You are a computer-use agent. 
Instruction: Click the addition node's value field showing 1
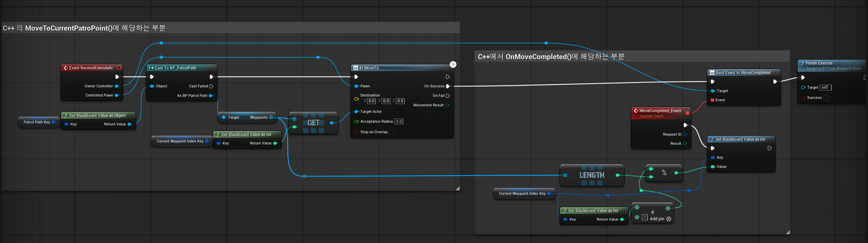pyautogui.click(x=645, y=218)
